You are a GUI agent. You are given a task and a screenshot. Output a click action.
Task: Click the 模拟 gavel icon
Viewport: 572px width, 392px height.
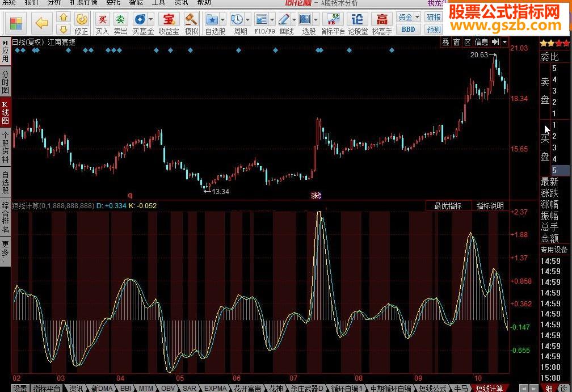click(x=191, y=23)
